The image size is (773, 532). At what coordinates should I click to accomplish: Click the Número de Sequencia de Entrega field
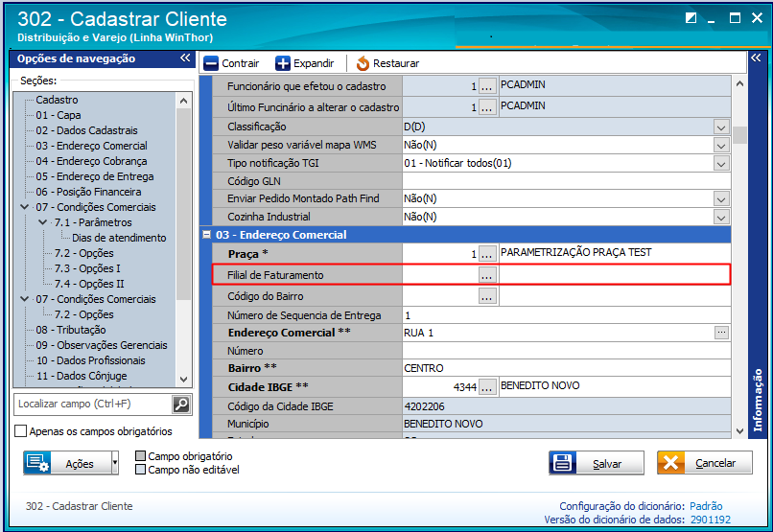point(567,314)
